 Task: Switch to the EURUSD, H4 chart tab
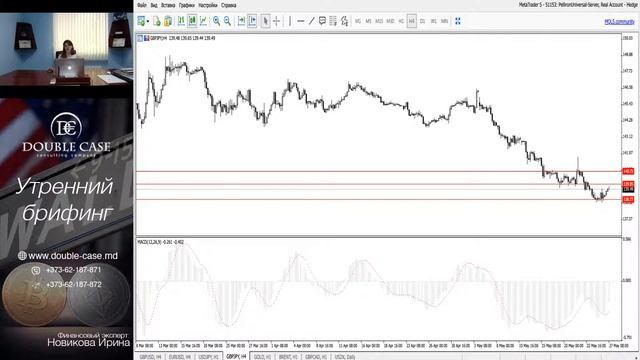(180, 357)
